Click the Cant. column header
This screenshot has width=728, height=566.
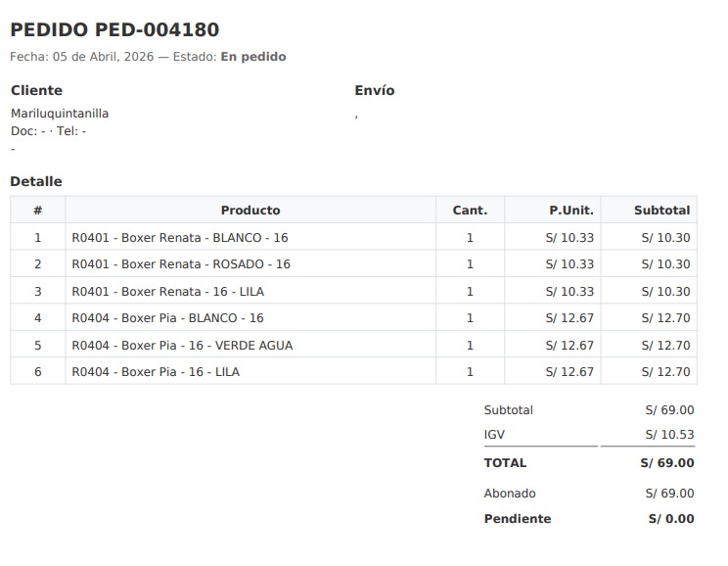click(x=470, y=211)
